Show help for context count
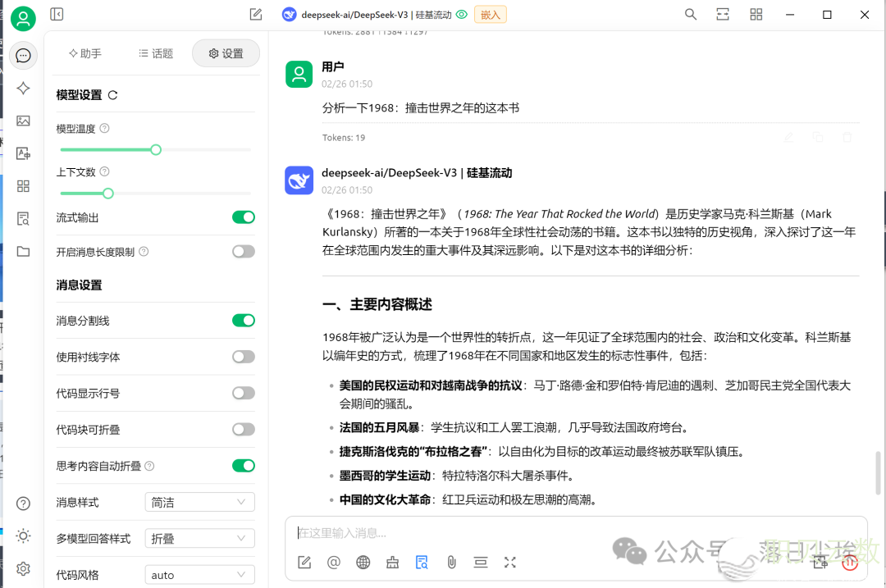Image resolution: width=886 pixels, height=588 pixels. 104,171
